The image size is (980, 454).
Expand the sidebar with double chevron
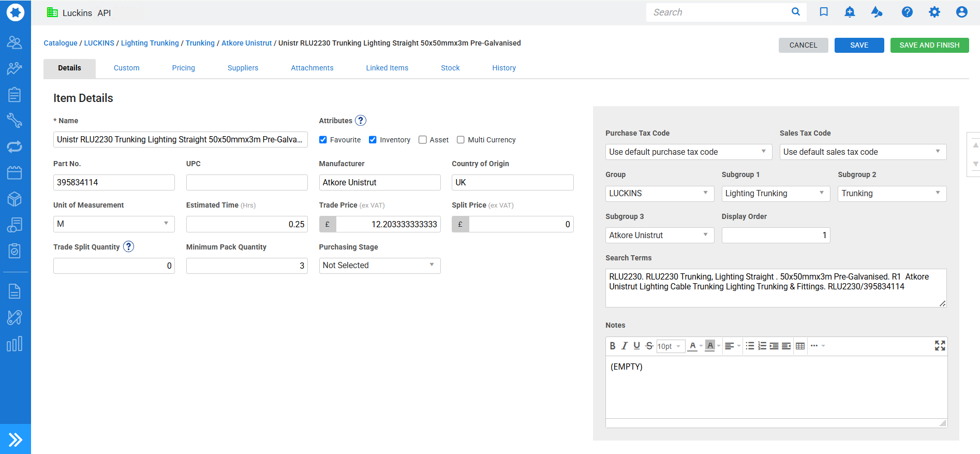(x=16, y=440)
